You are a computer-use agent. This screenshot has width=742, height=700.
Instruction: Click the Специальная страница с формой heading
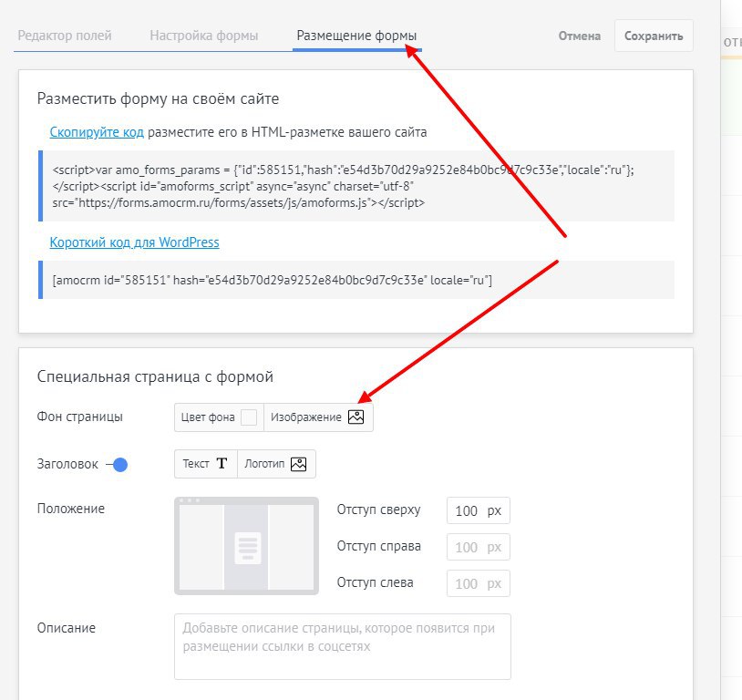[155, 376]
